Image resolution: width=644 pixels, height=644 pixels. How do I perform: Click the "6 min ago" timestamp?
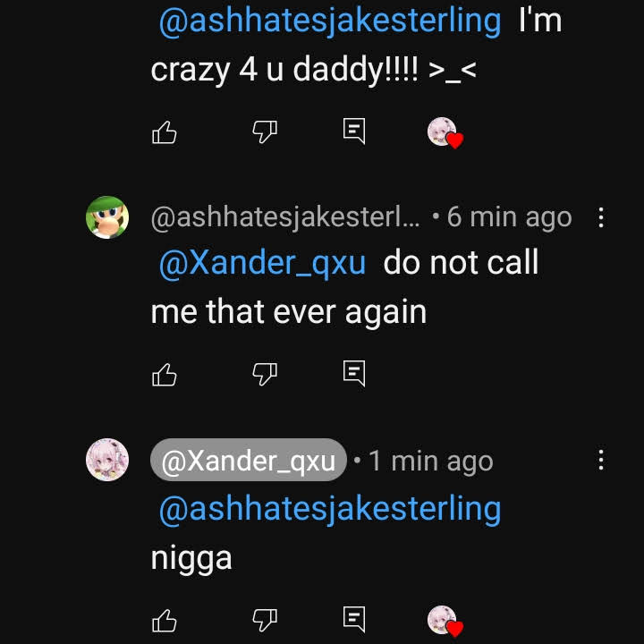click(x=509, y=217)
